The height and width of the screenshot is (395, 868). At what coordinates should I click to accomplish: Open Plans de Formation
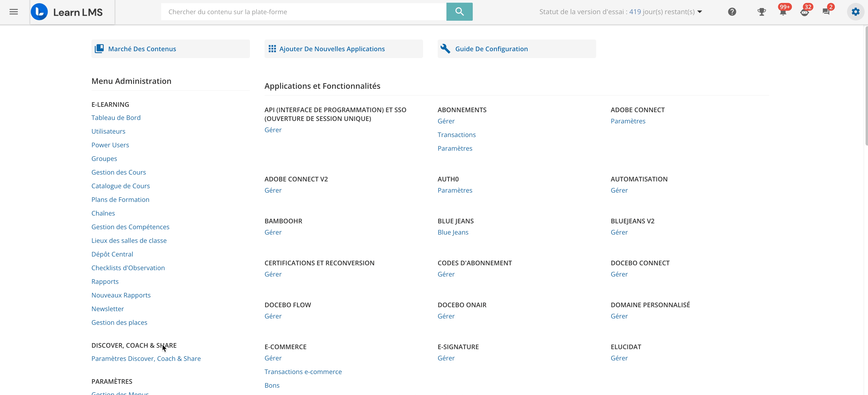(x=120, y=199)
